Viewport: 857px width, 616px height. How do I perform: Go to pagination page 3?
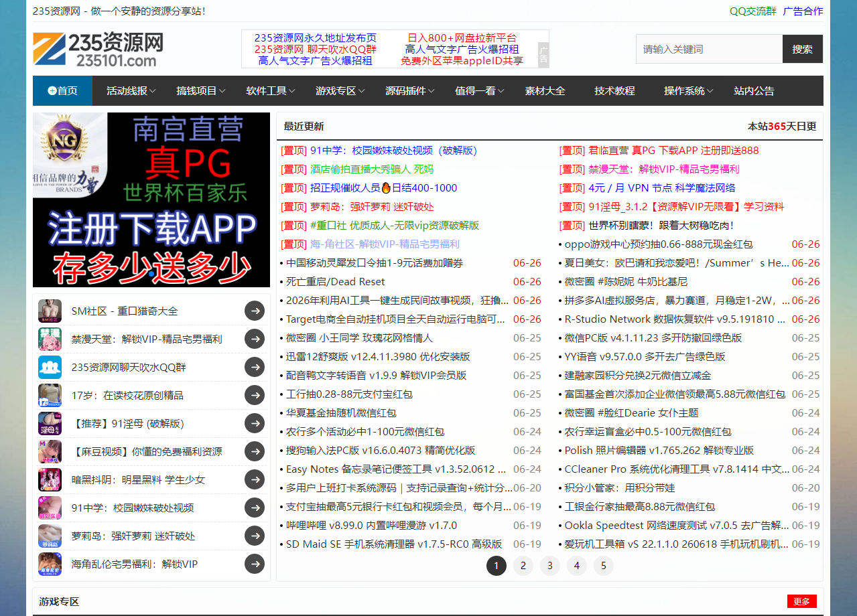pyautogui.click(x=549, y=566)
